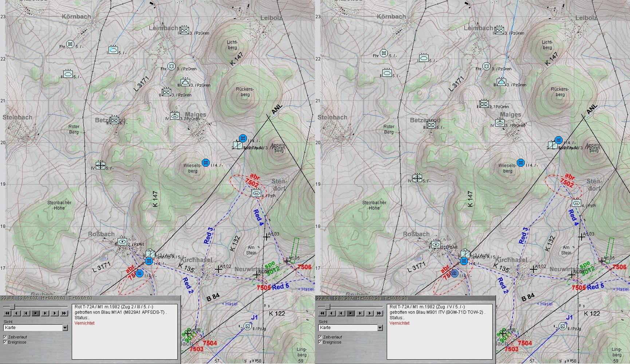The width and height of the screenshot is (630, 364).
Task: Open the Sicht dropdown arrow in left panel
Action: tap(65, 328)
